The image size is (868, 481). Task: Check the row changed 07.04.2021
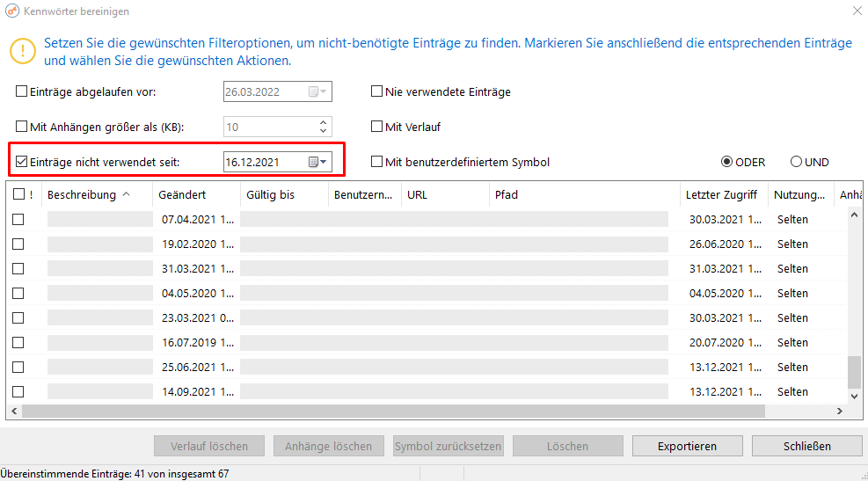18,220
